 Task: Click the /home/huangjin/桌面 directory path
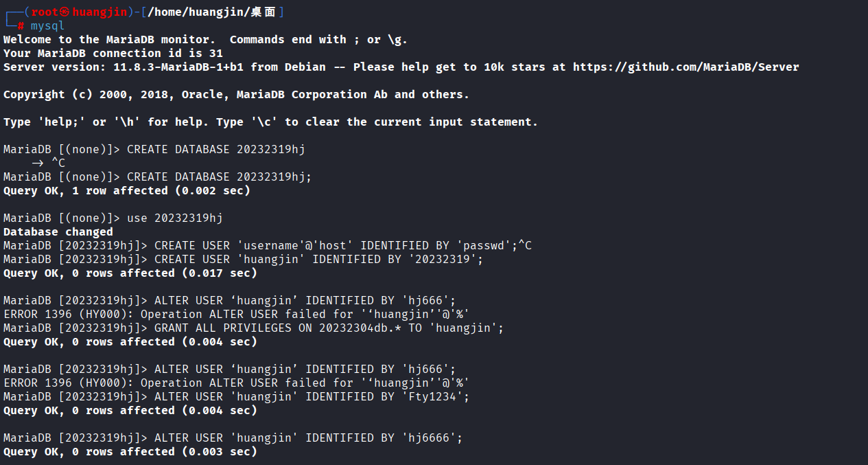click(x=211, y=12)
